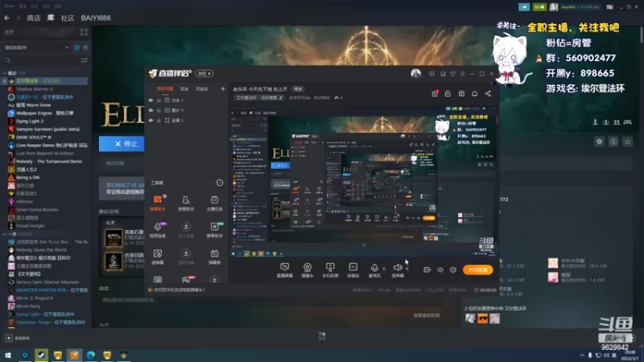
Task: Add 直播屏幕 screen capture source
Action: pos(285,270)
